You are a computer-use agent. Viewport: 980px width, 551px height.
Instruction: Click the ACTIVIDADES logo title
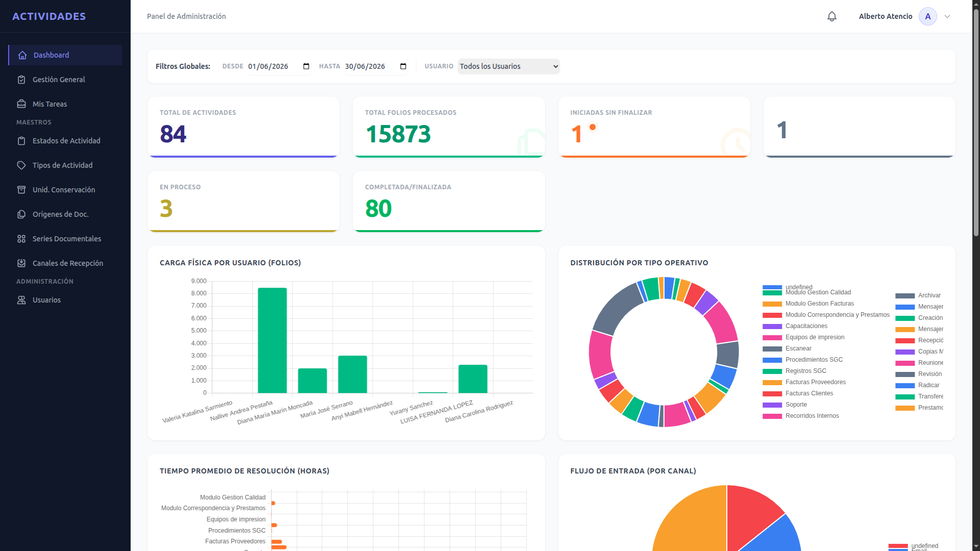tap(49, 16)
